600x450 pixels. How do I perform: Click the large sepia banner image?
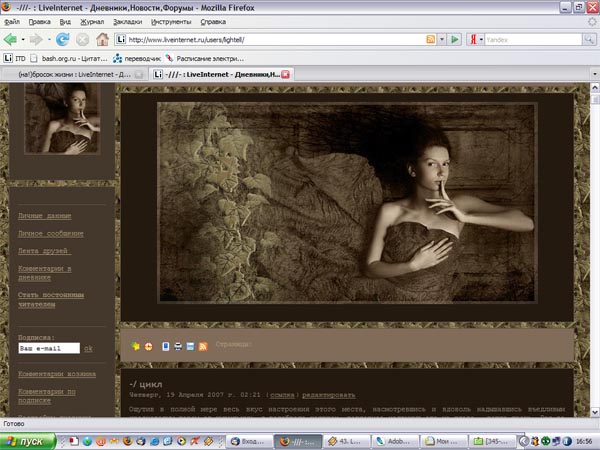coord(346,202)
